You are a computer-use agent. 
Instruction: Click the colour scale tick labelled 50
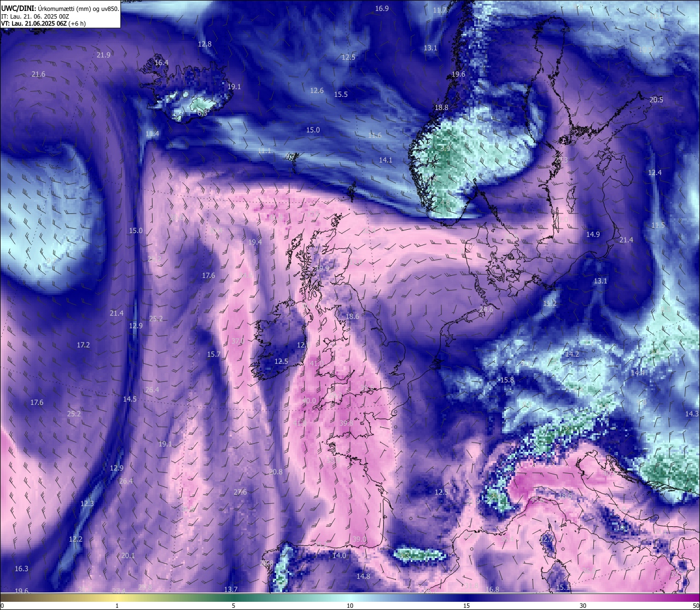pyautogui.click(x=696, y=606)
